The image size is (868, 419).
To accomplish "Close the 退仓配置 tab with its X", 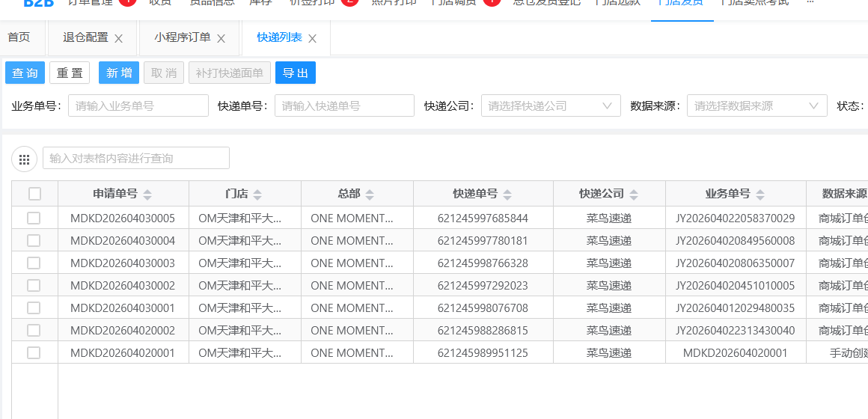I will (x=118, y=39).
